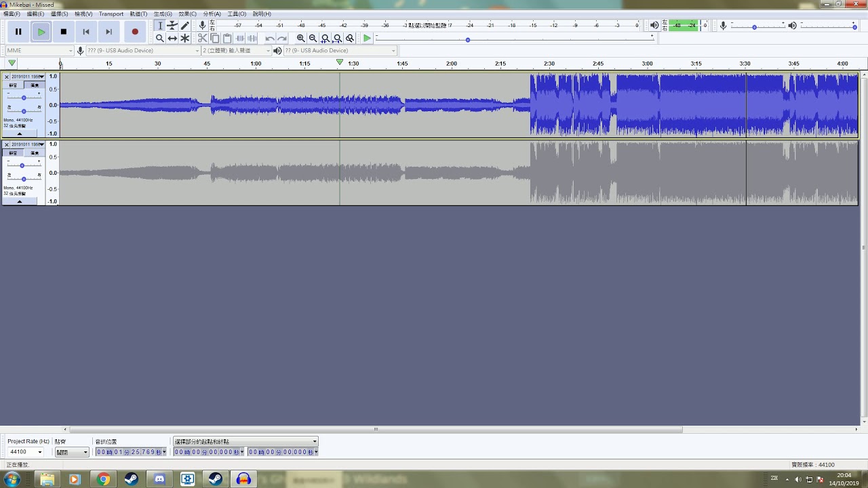Click the first track's gain slider
868x488 pixels.
24,98
